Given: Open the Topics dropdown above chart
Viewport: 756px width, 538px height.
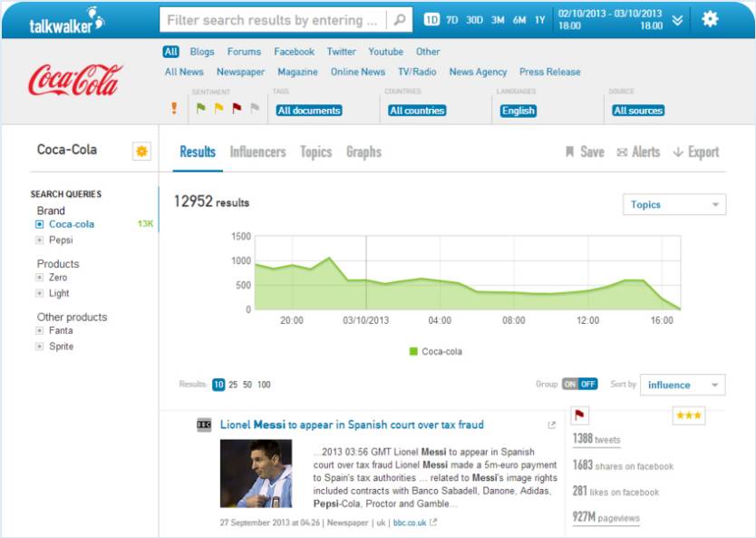Looking at the screenshot, I should pos(674,204).
